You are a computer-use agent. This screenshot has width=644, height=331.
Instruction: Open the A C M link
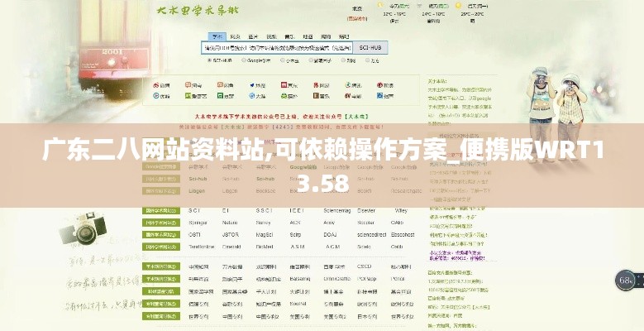point(332,247)
